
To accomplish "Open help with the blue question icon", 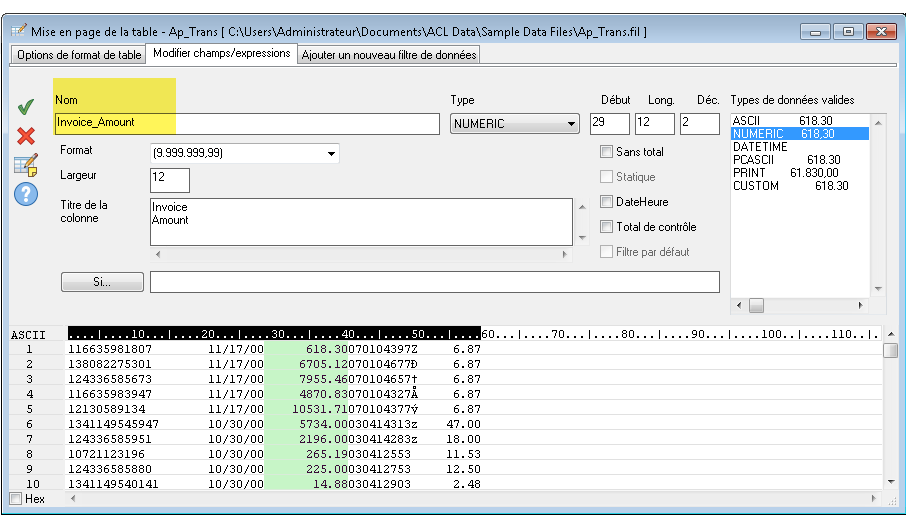I will click(26, 194).
